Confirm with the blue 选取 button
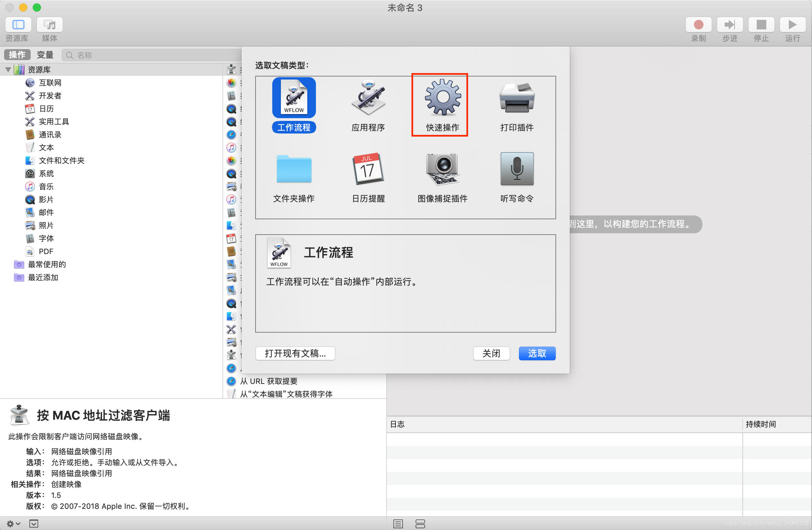The width and height of the screenshot is (812, 530). (537, 353)
